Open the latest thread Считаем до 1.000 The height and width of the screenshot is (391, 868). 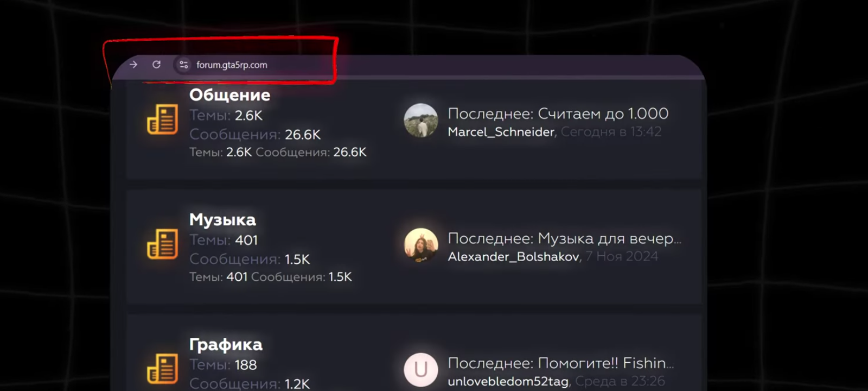603,113
